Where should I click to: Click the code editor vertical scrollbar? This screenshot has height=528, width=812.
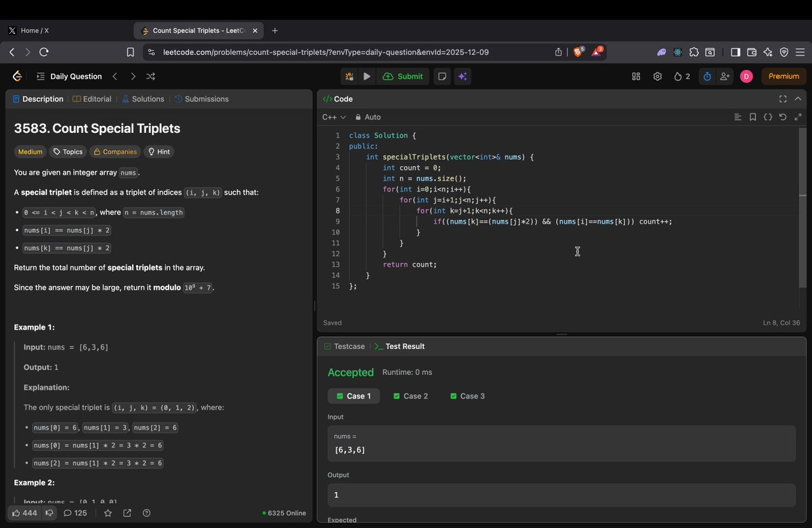tap(803, 207)
